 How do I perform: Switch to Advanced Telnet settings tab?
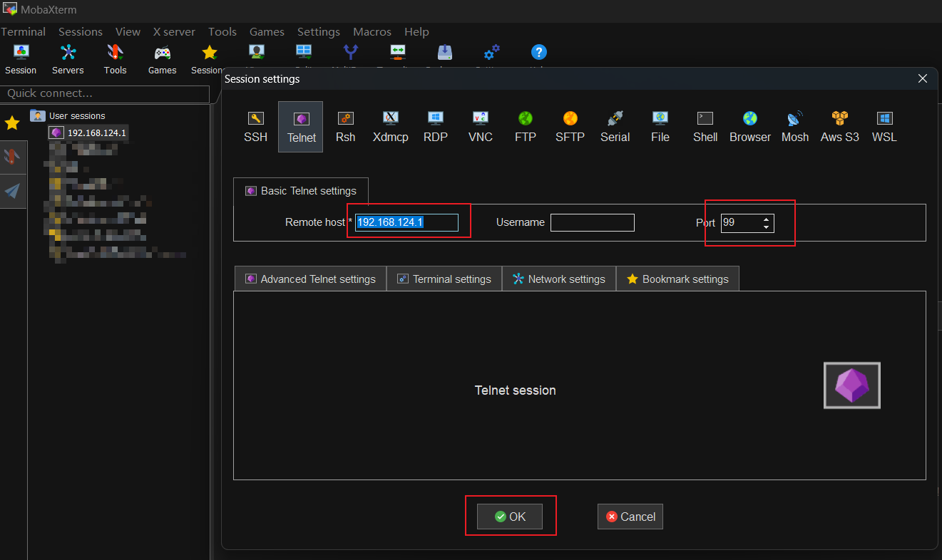point(310,279)
